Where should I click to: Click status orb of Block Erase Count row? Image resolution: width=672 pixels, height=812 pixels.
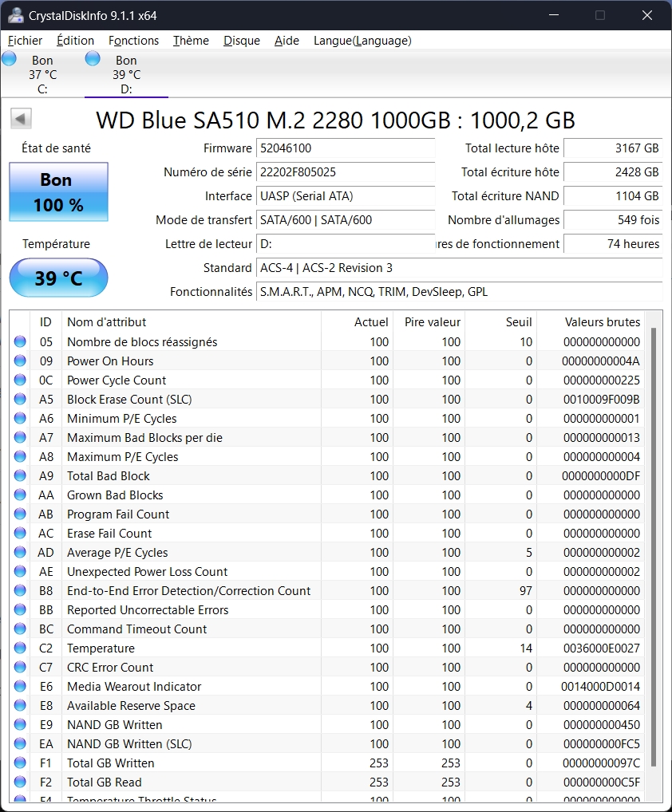(20, 400)
